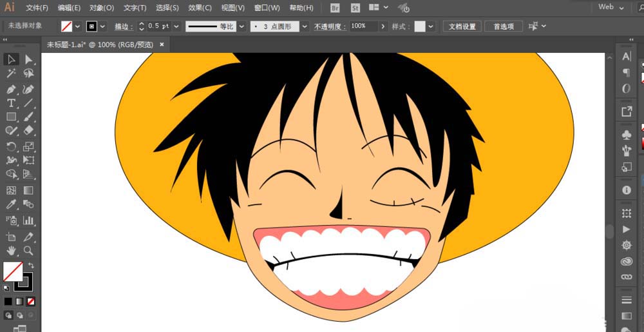This screenshot has height=332, width=644.
Task: Open the stroke color dropdown arrow
Action: pyautogui.click(x=102, y=26)
